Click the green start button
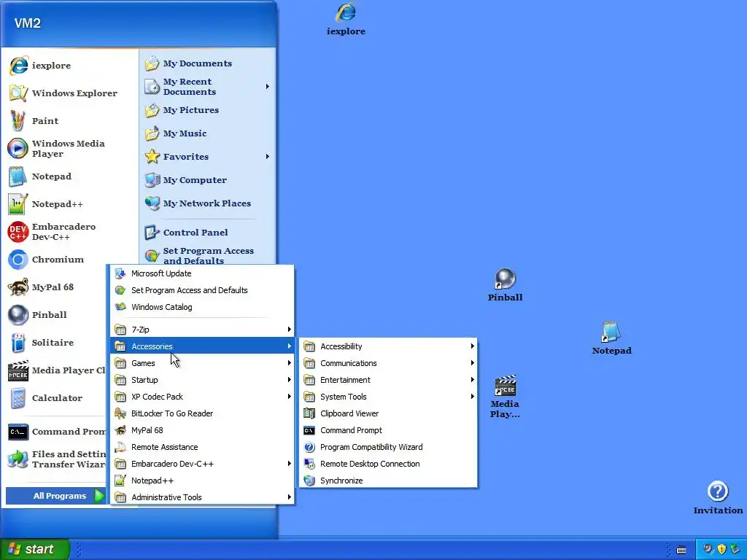The image size is (747, 560). click(35, 549)
